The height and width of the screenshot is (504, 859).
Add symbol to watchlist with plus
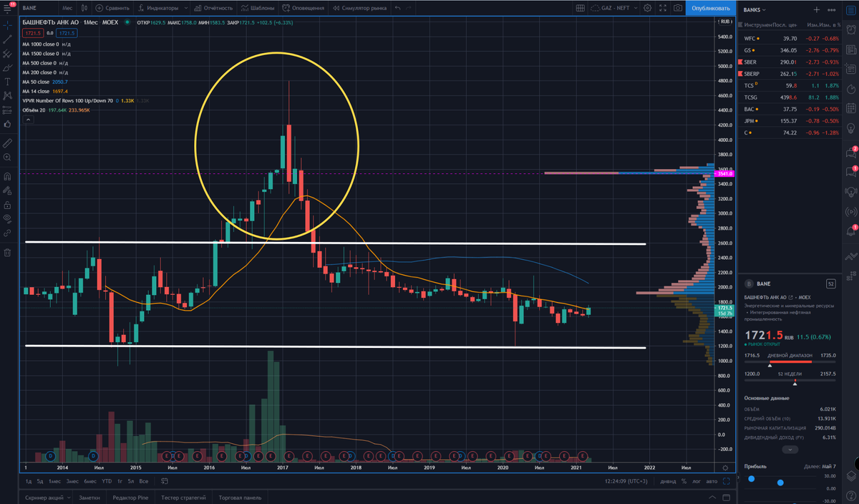(817, 9)
